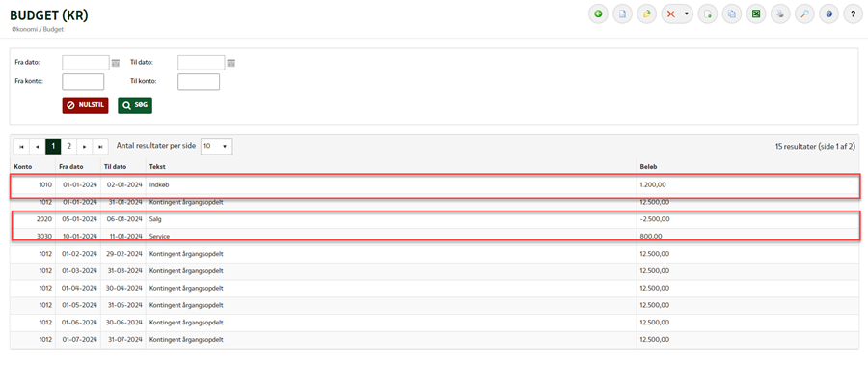Click the red NULSTIL button
868x366 pixels.
[85, 105]
